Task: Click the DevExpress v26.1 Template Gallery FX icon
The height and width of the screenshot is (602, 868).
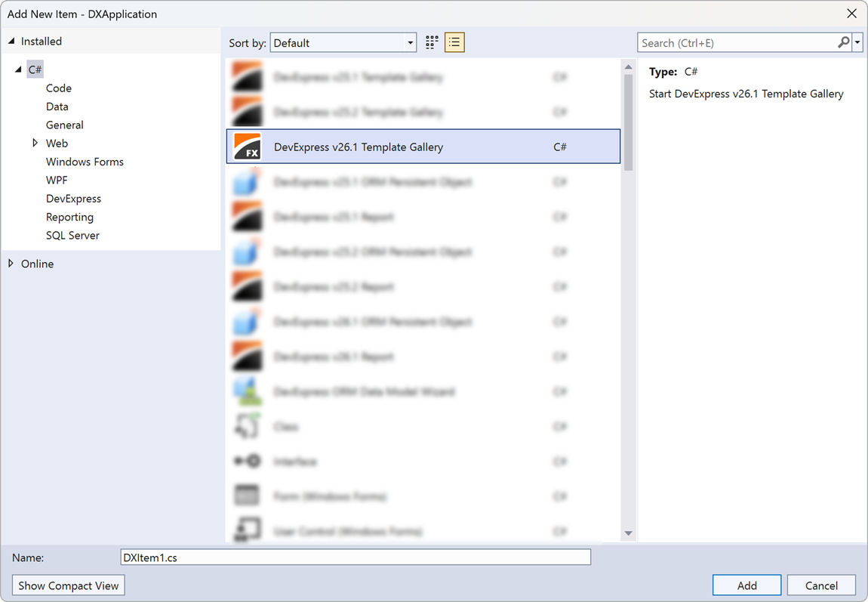Action: 247,147
